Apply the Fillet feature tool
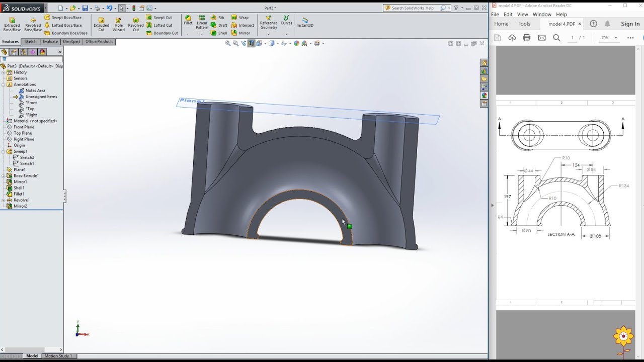Screen dimensions: 644x362 pos(188,20)
